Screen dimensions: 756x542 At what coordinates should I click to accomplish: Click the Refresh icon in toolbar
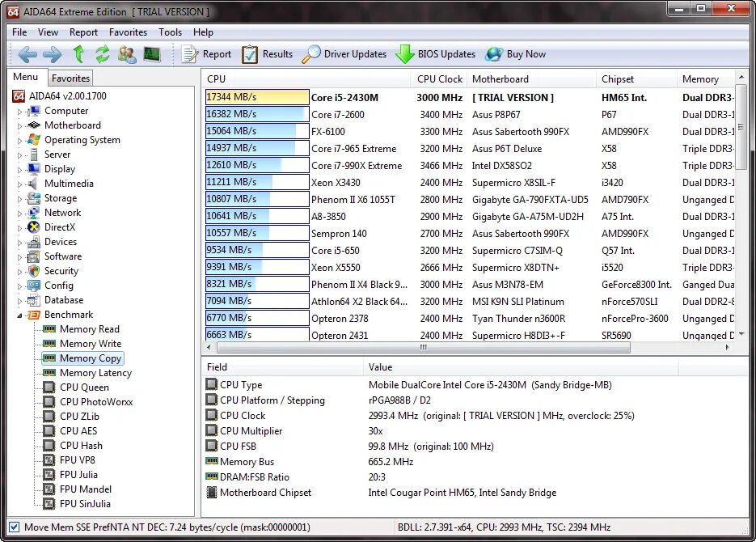(x=102, y=54)
